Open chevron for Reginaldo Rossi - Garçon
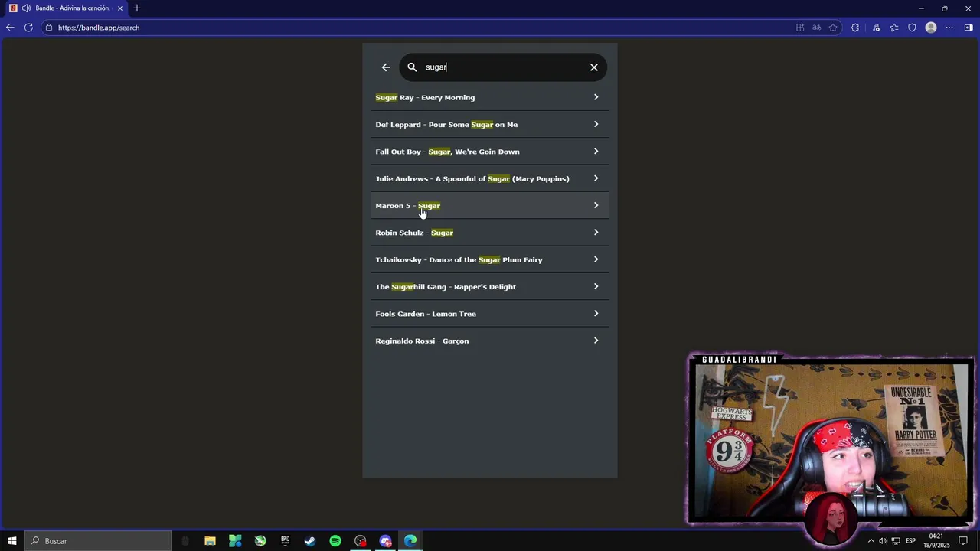 click(x=596, y=341)
